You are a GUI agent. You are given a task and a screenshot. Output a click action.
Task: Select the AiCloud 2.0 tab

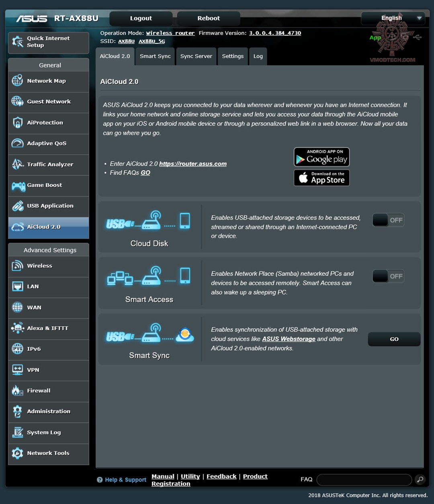[x=115, y=56]
